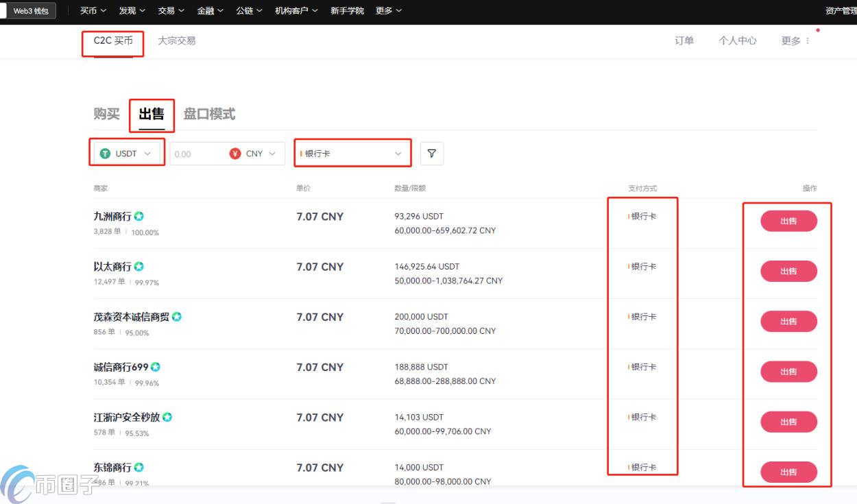Open the 银行卡 payment method dropdown
857x504 pixels.
pyautogui.click(x=352, y=154)
